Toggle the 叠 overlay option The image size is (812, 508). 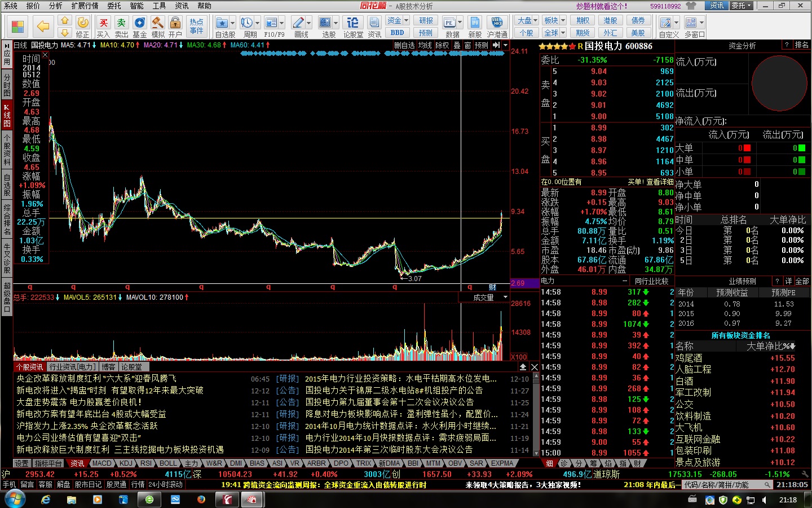[457, 45]
